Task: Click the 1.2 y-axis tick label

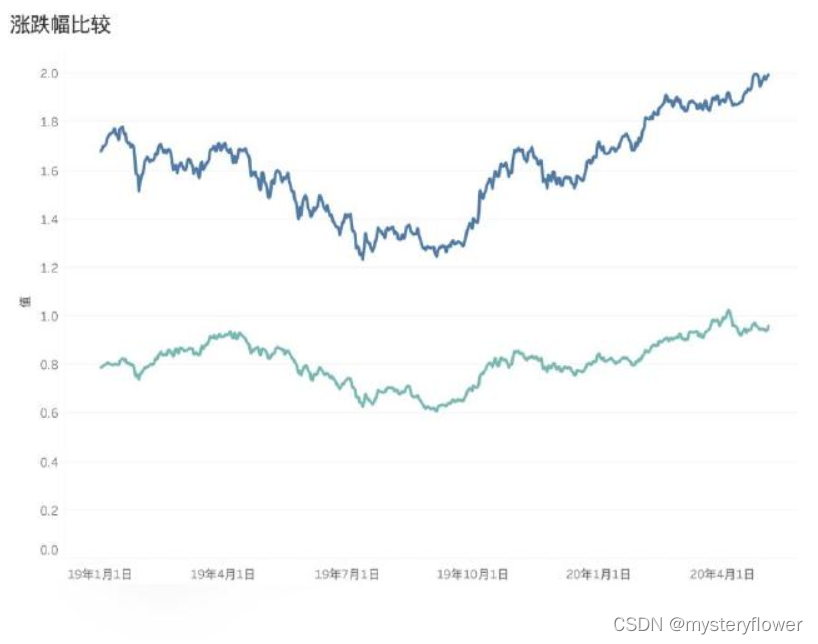Action: pos(49,268)
